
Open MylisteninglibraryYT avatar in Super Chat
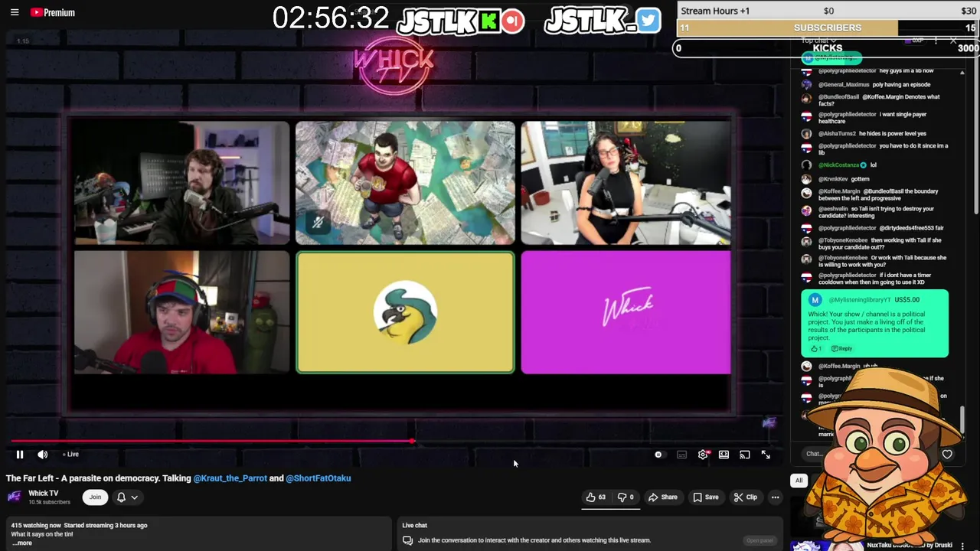(x=815, y=300)
